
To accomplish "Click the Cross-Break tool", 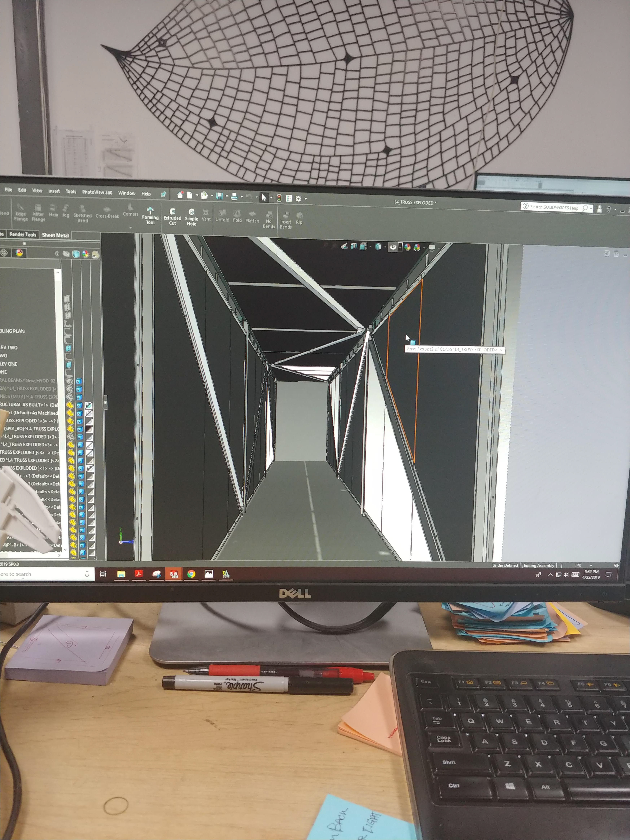I will pyautogui.click(x=108, y=213).
